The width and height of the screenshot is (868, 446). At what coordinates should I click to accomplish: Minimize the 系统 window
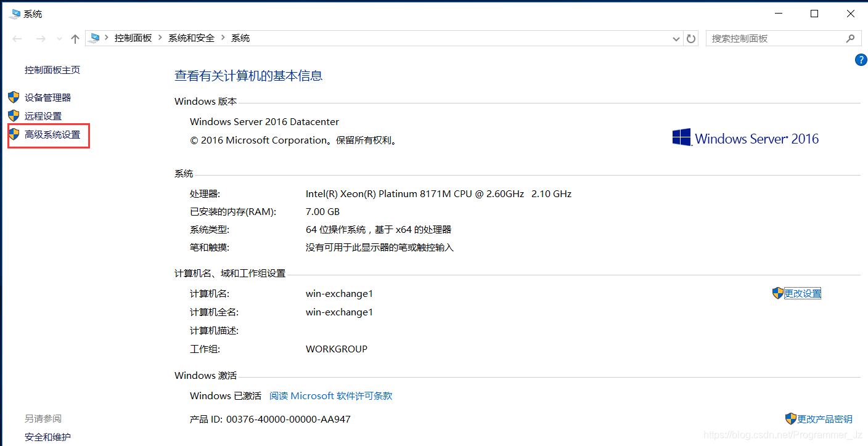pos(779,14)
